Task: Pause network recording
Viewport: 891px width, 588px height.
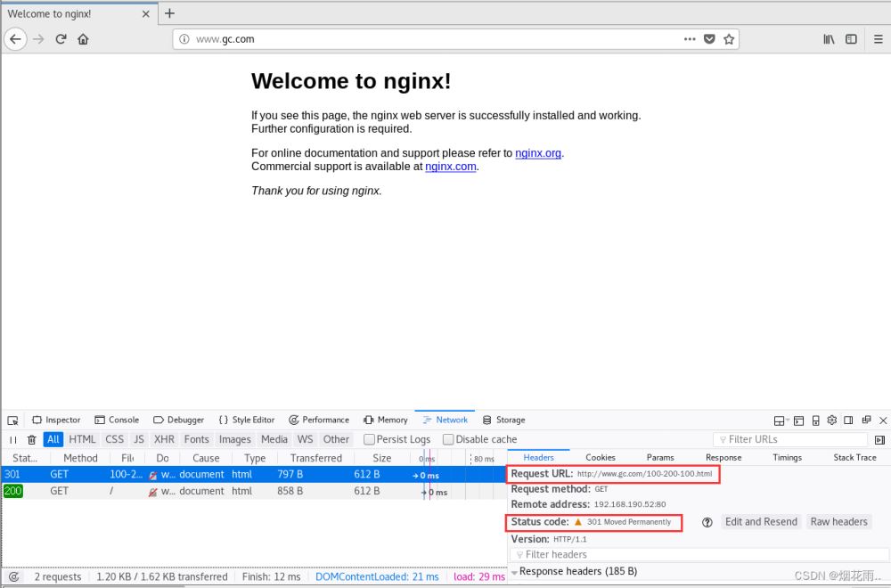Action: coord(13,440)
